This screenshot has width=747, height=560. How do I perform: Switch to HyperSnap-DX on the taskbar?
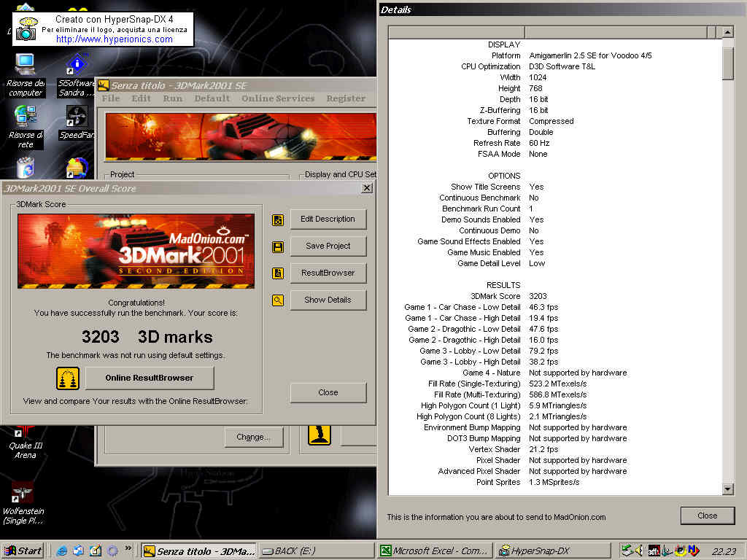[553, 551]
